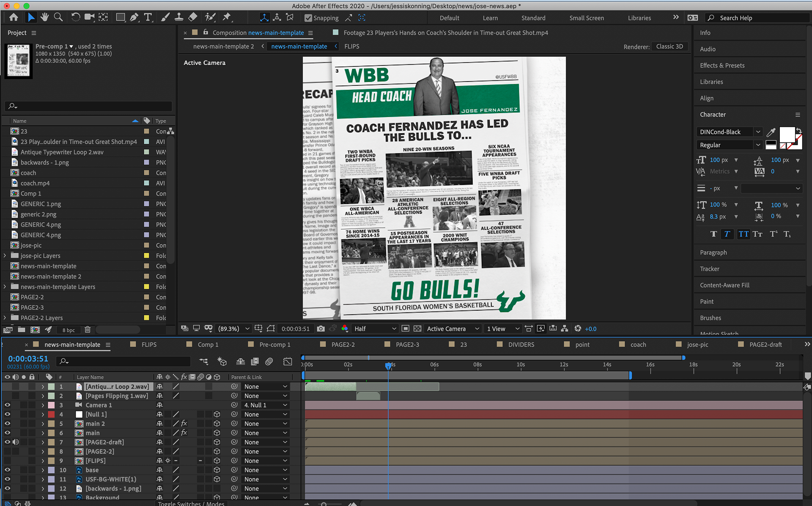Viewport: 812px width, 506px height.
Task: Select the Learn workspace
Action: (x=490, y=18)
